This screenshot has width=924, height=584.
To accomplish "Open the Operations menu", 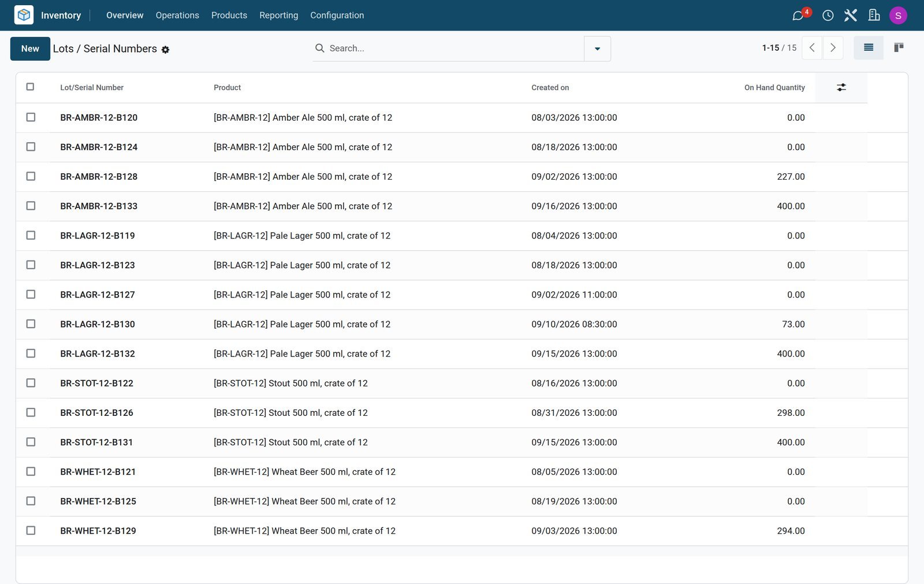I will coord(177,16).
